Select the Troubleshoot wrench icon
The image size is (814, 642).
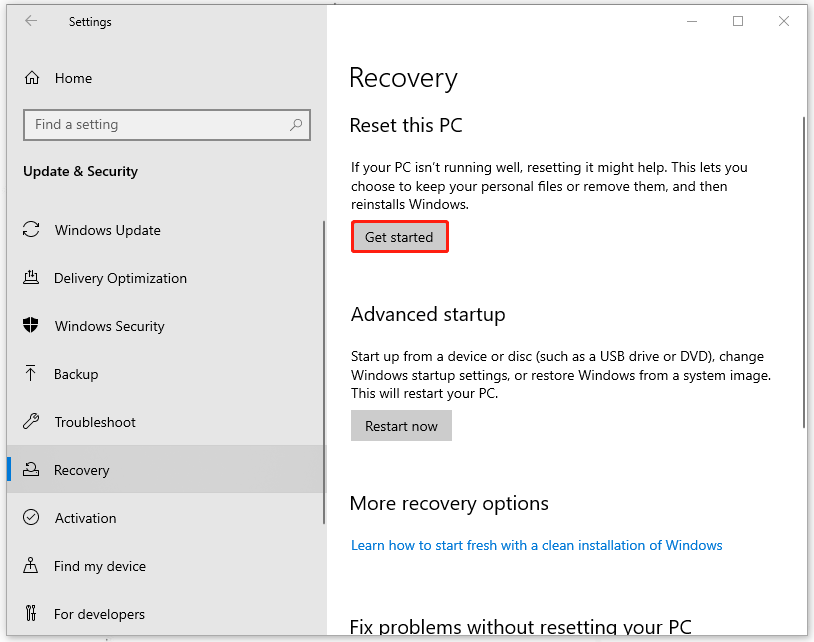[x=31, y=422]
